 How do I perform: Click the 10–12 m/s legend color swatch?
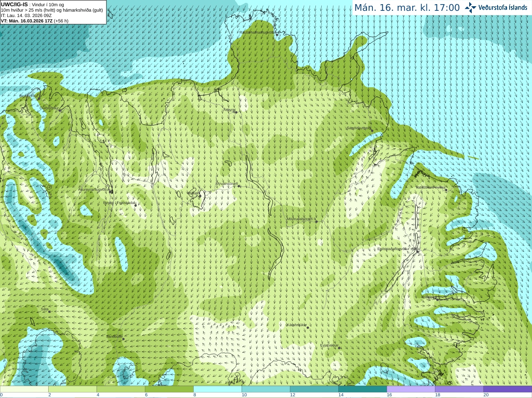266,389
